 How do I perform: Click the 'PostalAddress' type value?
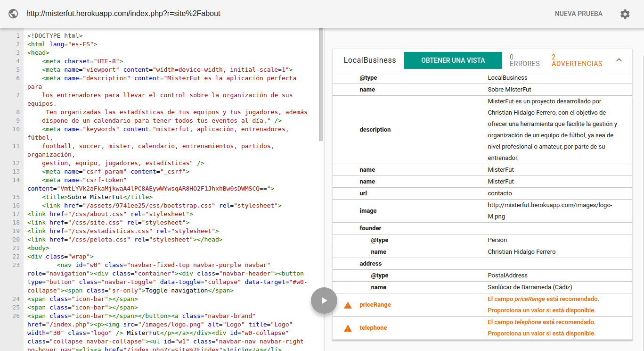pyautogui.click(x=507, y=276)
